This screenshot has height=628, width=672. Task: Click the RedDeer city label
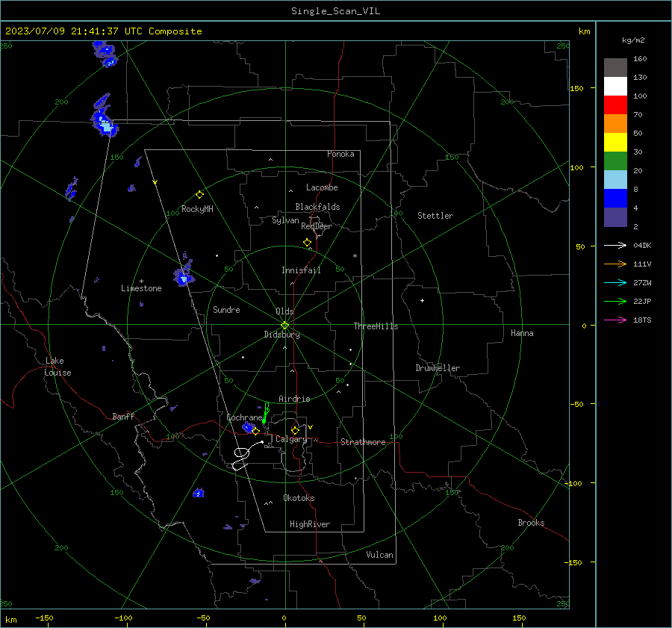tap(317, 226)
